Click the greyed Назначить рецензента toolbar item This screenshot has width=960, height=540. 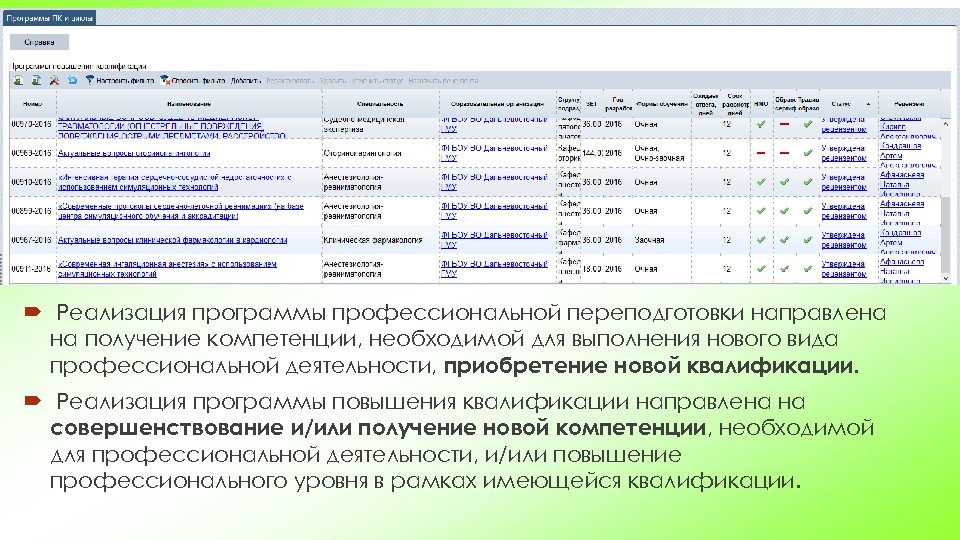[443, 81]
